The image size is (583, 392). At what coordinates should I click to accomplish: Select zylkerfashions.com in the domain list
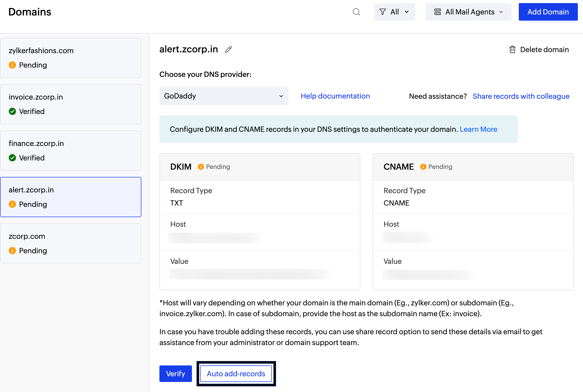(x=71, y=58)
